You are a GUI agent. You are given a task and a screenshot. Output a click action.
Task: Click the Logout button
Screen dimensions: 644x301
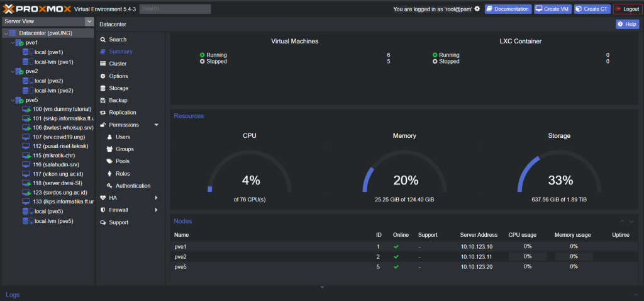pos(628,9)
